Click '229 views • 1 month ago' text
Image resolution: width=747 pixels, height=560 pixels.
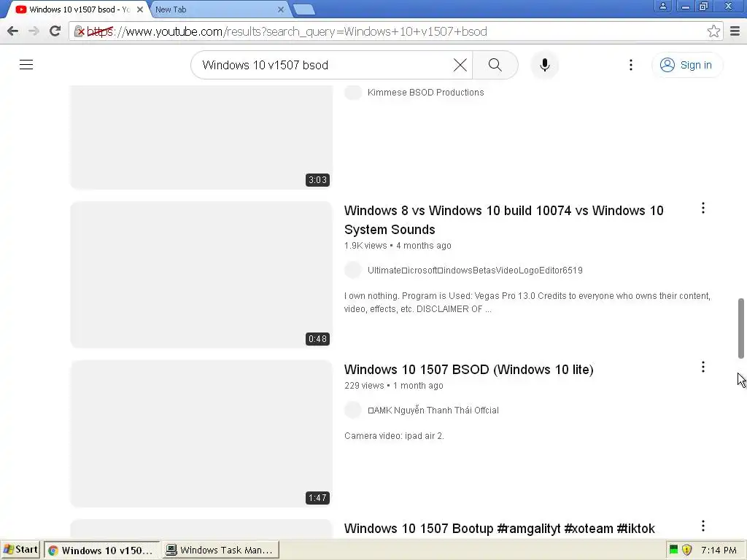(393, 386)
